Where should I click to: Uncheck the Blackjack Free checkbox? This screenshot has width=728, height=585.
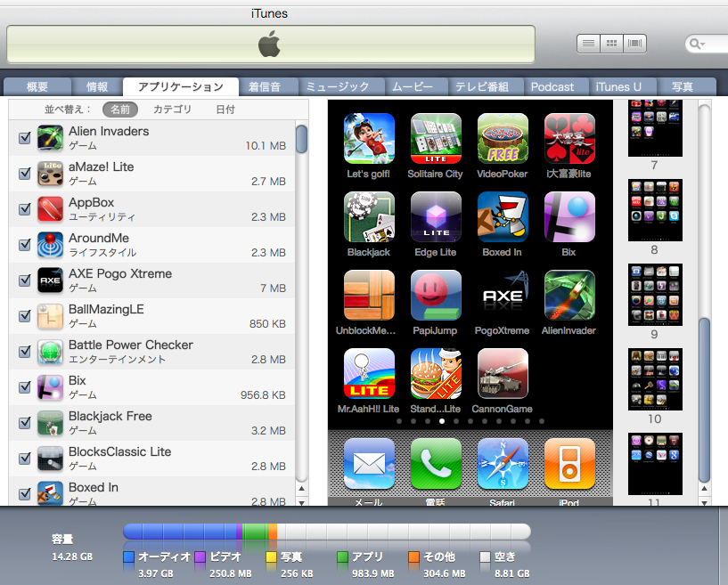point(25,423)
